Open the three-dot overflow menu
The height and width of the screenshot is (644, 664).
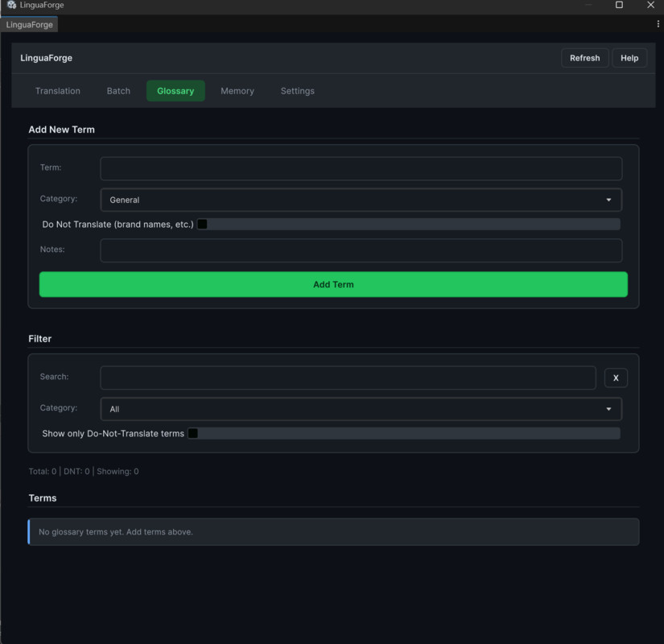click(x=658, y=23)
